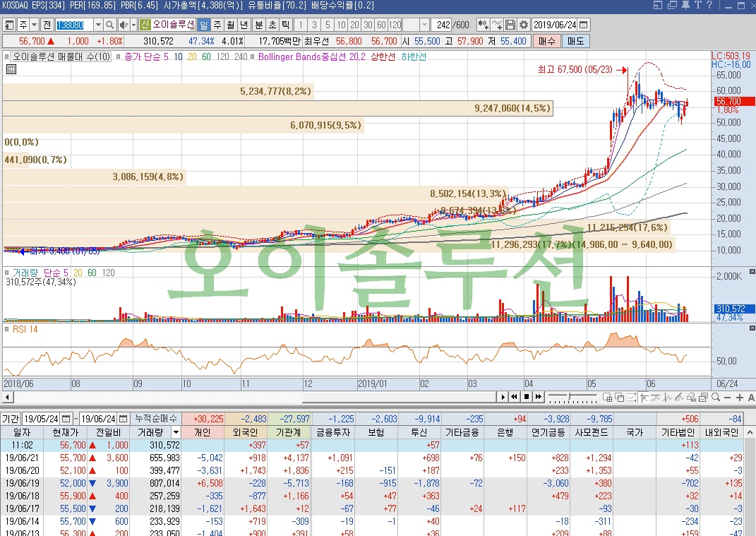This screenshot has width=756, height=536.
Task: Open end-date calendar next to 19/06/24
Action: tap(123, 418)
